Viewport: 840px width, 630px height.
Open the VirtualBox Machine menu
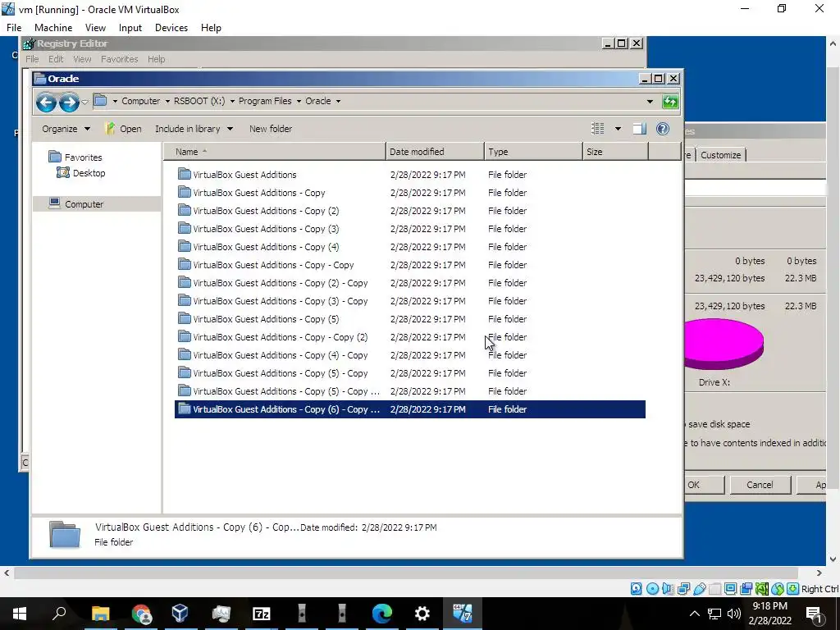point(53,28)
